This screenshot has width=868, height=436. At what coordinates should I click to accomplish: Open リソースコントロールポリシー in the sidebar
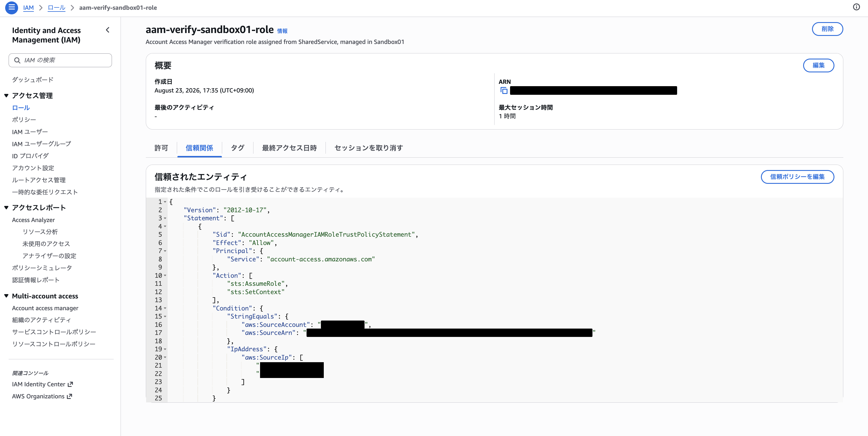(x=54, y=344)
